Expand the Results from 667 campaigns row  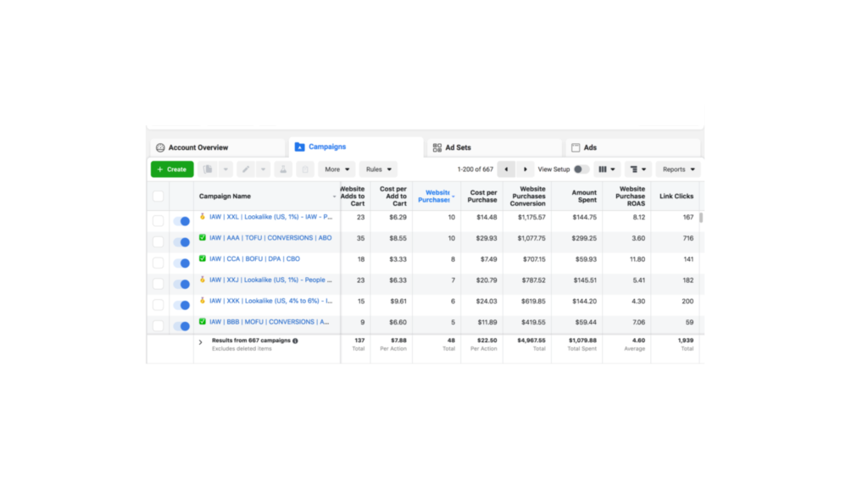click(x=201, y=342)
